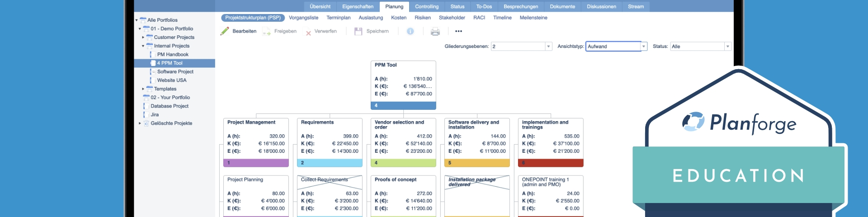Image resolution: width=868 pixels, height=217 pixels.
Task: Select the 4 PPM Tool tree item
Action: click(175, 63)
